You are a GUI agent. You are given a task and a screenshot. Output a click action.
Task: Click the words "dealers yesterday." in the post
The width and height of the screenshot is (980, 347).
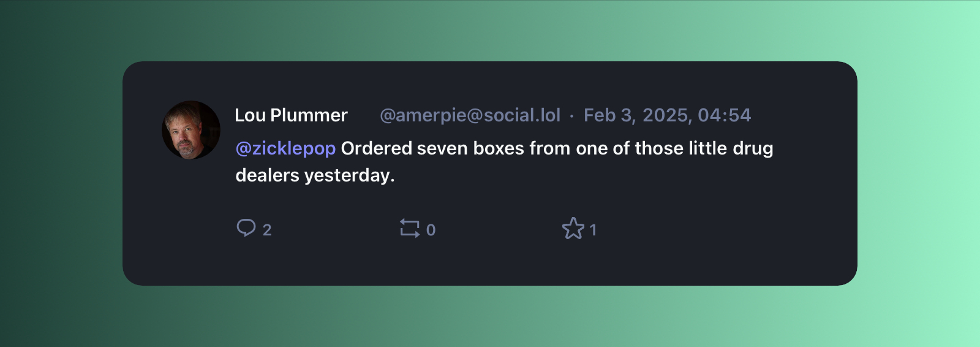[x=315, y=175]
